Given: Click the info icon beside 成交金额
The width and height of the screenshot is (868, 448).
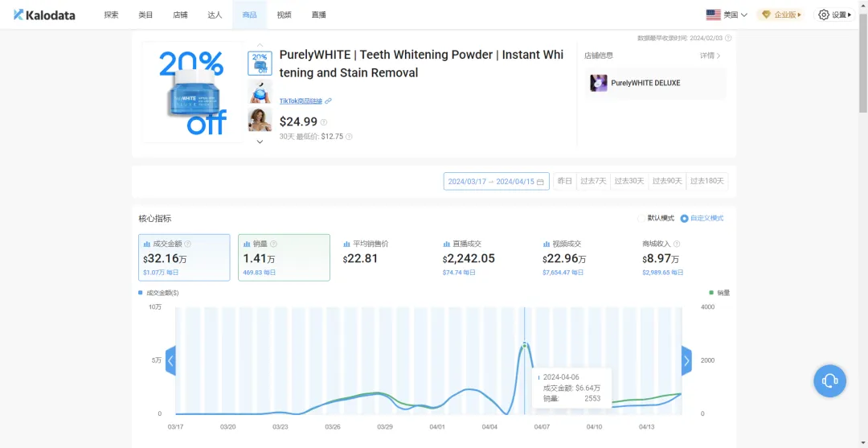Looking at the screenshot, I should click(187, 244).
